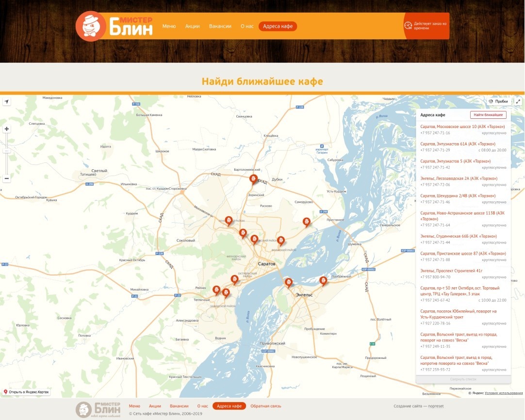Select address Саратов, Московское шоссе 10
525x420 pixels.
458,127
